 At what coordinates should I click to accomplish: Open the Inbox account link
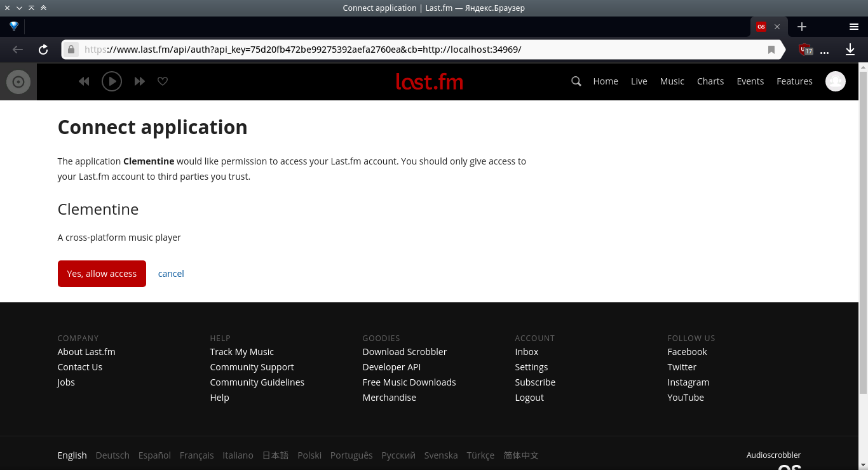click(x=527, y=352)
